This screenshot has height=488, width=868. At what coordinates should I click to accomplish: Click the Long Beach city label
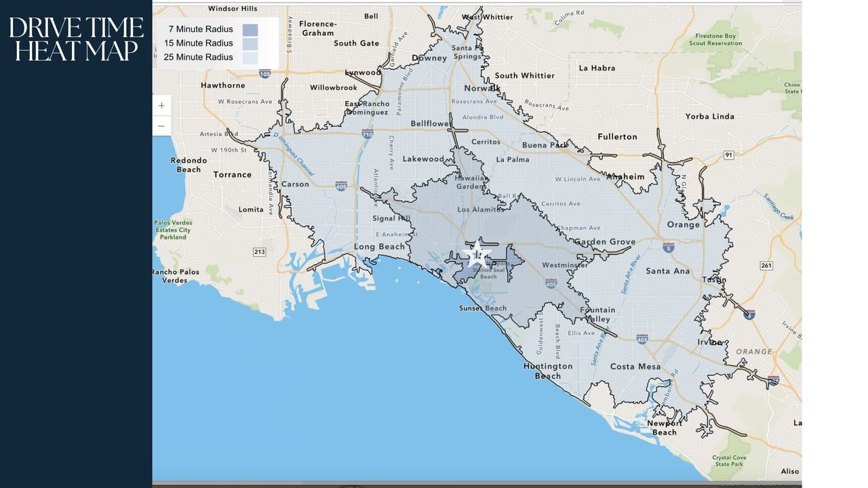click(x=380, y=247)
